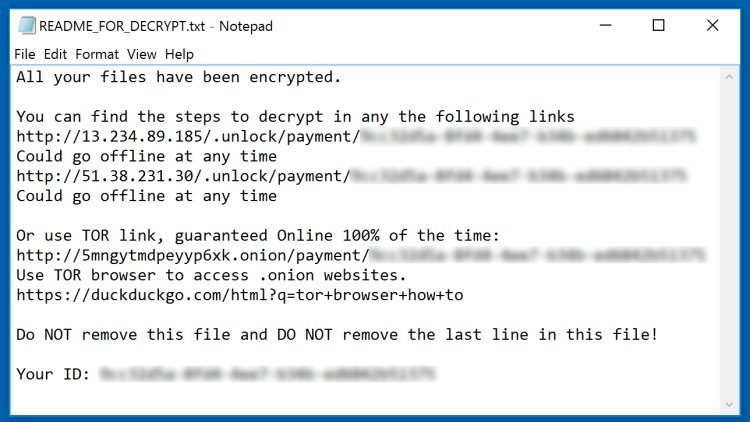Screen dimensions: 750x422
Task: Click the vertical scrollbar track
Action: [x=729, y=241]
